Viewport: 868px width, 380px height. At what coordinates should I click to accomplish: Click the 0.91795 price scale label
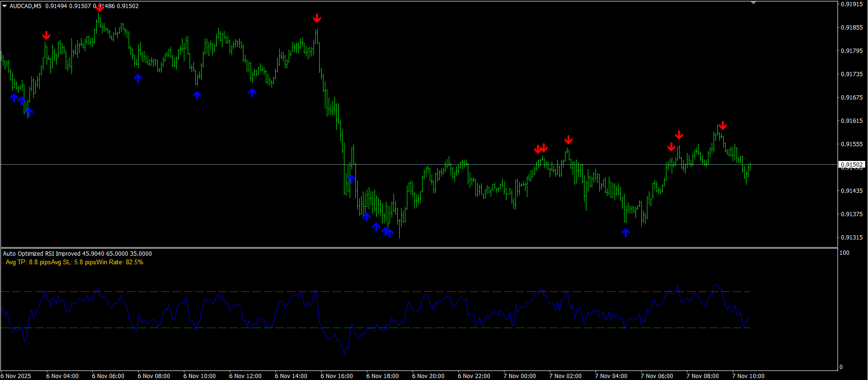click(852, 50)
